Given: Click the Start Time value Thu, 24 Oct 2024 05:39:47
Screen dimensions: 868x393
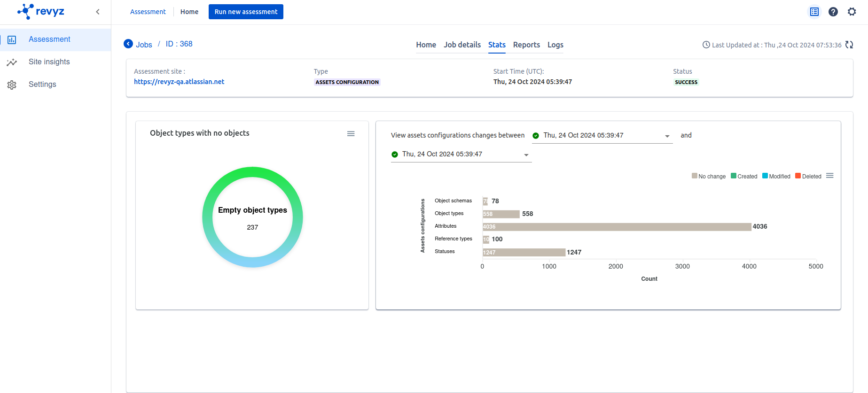Looking at the screenshot, I should 532,82.
